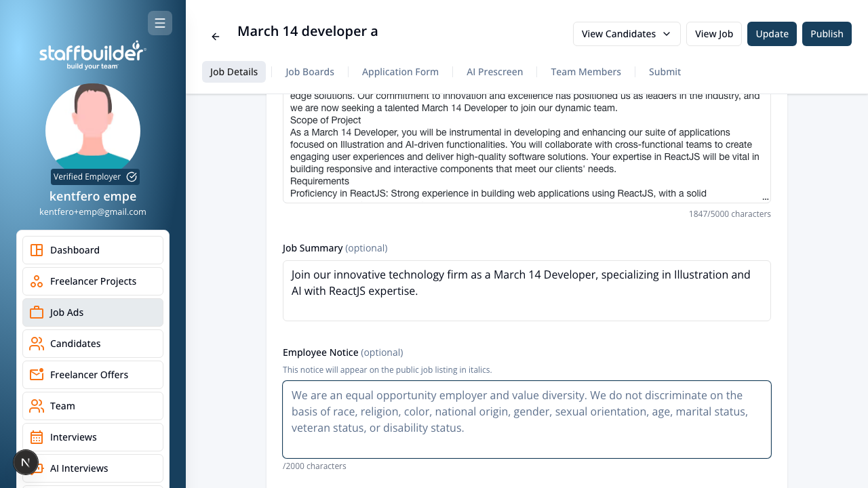Switch to the Job Boards tab

310,72
